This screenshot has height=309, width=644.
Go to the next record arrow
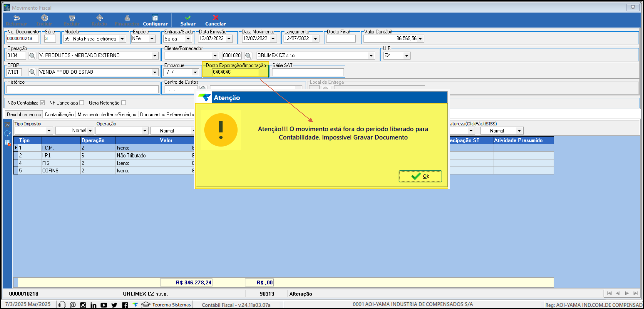pos(627,293)
